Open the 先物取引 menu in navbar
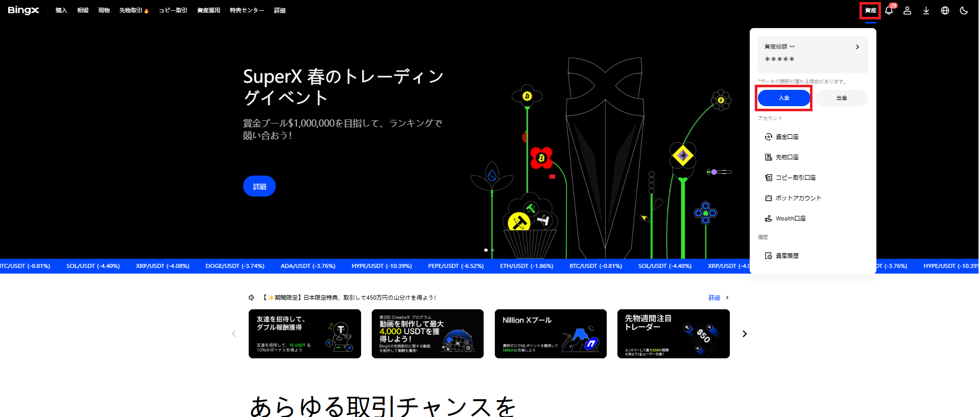 133,11
